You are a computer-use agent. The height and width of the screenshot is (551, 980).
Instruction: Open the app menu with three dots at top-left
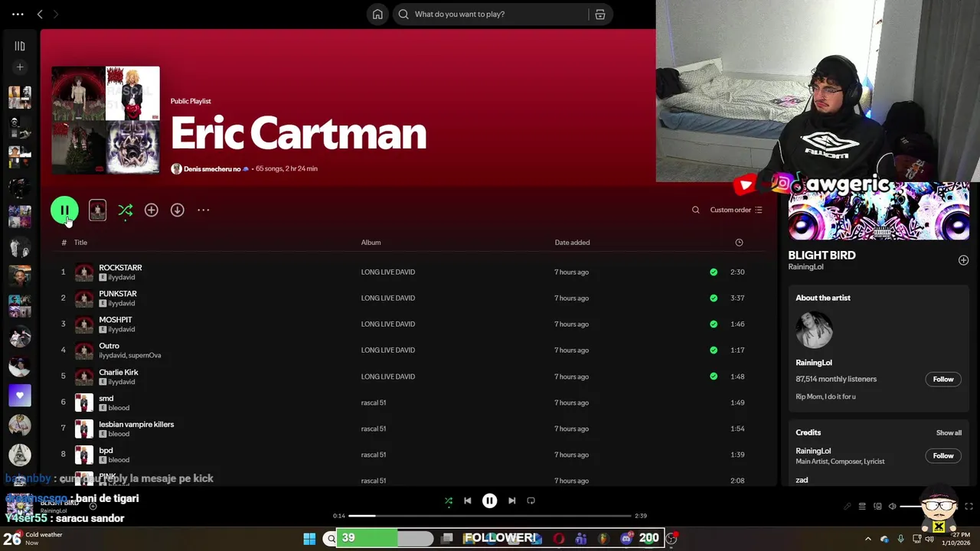18,14
